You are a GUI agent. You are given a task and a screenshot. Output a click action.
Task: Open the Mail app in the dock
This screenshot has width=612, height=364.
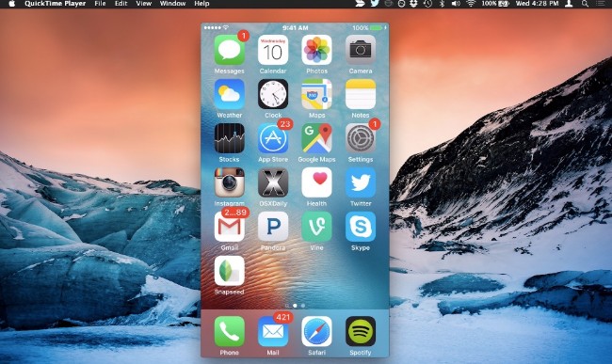(273, 331)
